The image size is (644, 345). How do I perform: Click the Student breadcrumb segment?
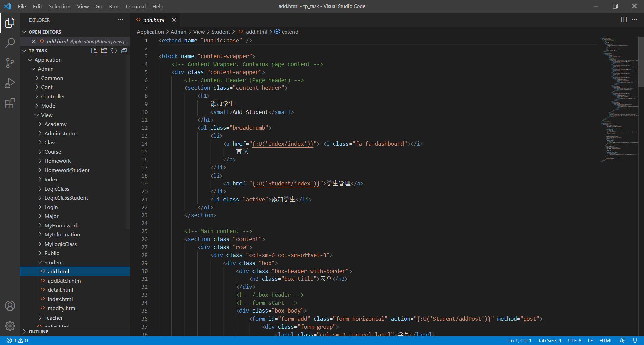(221, 32)
